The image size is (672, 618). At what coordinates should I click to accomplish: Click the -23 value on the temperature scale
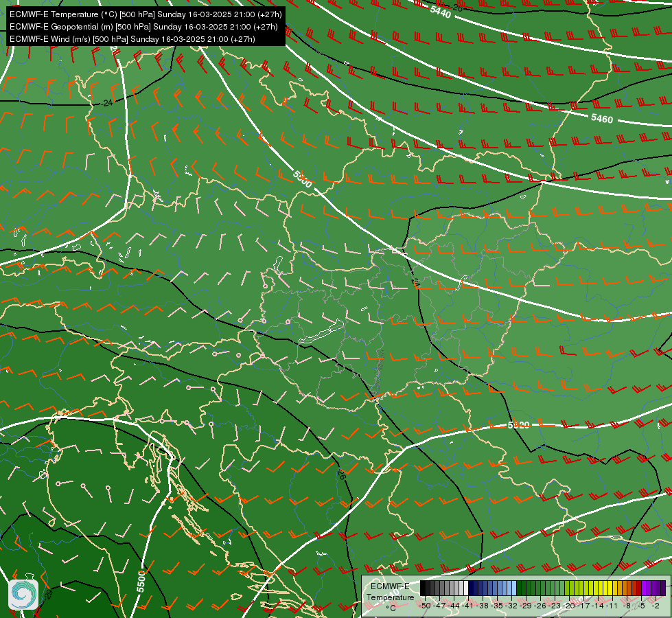click(555, 606)
